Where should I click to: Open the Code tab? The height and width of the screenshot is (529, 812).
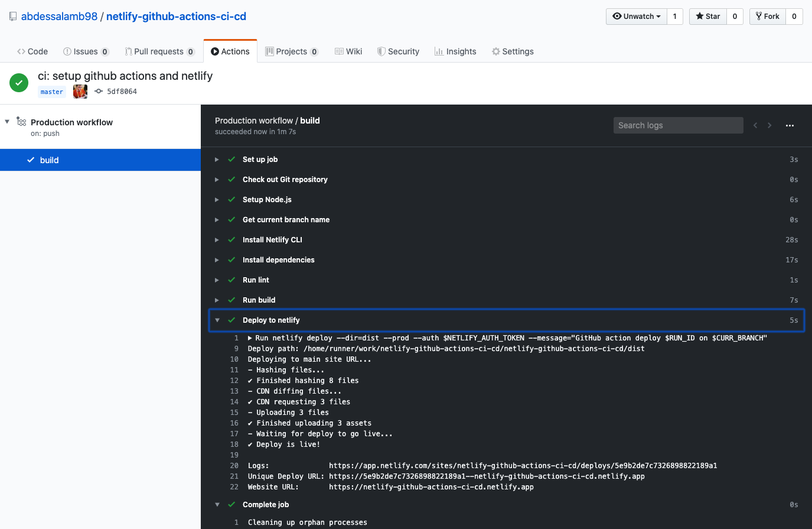click(32, 51)
